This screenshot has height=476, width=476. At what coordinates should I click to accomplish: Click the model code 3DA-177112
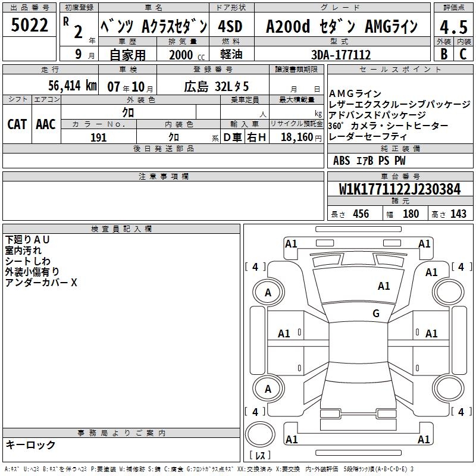click(x=341, y=55)
